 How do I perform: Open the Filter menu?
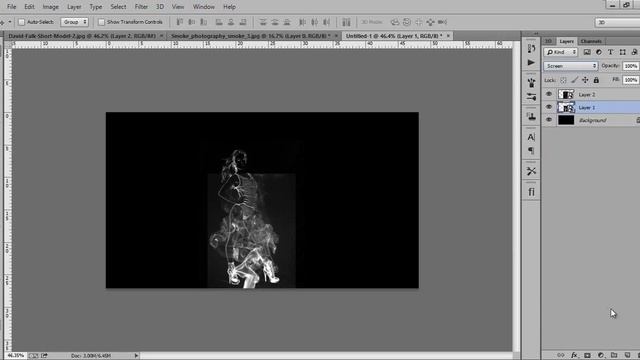click(141, 7)
